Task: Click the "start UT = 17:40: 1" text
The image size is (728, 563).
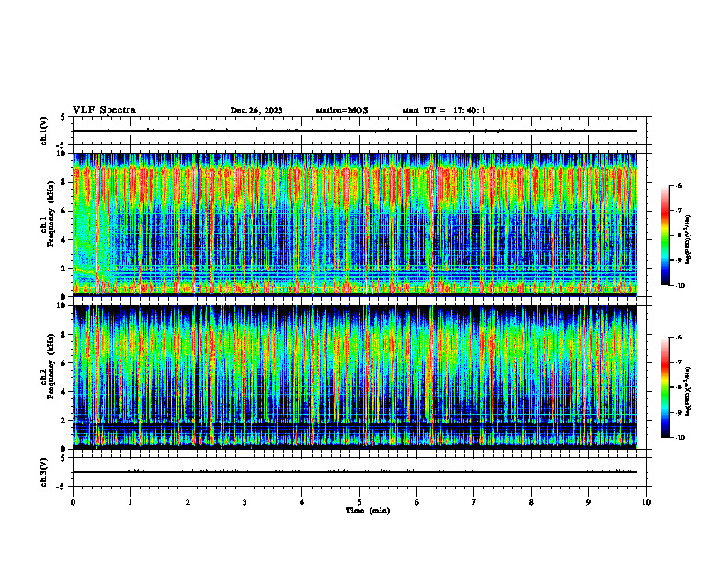Action: 444,110
